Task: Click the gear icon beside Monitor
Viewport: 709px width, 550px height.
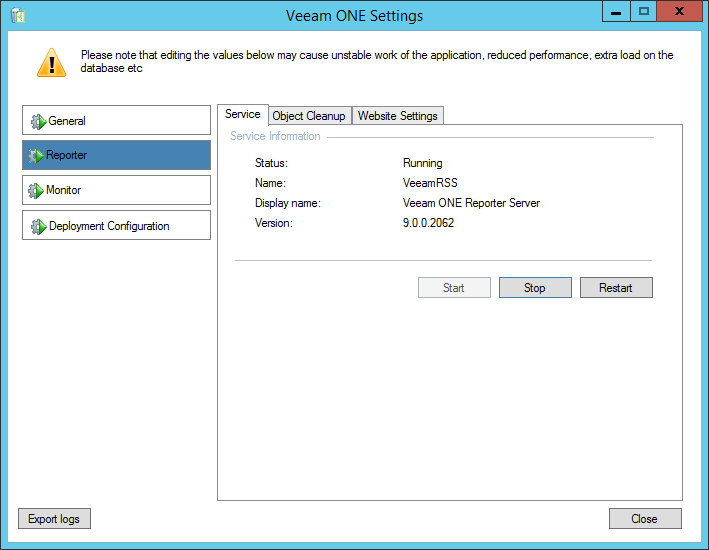Action: tap(38, 191)
